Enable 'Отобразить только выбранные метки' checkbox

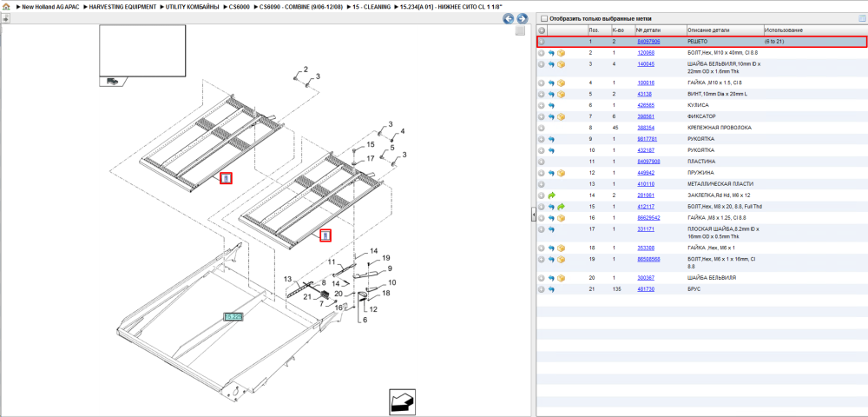point(543,18)
